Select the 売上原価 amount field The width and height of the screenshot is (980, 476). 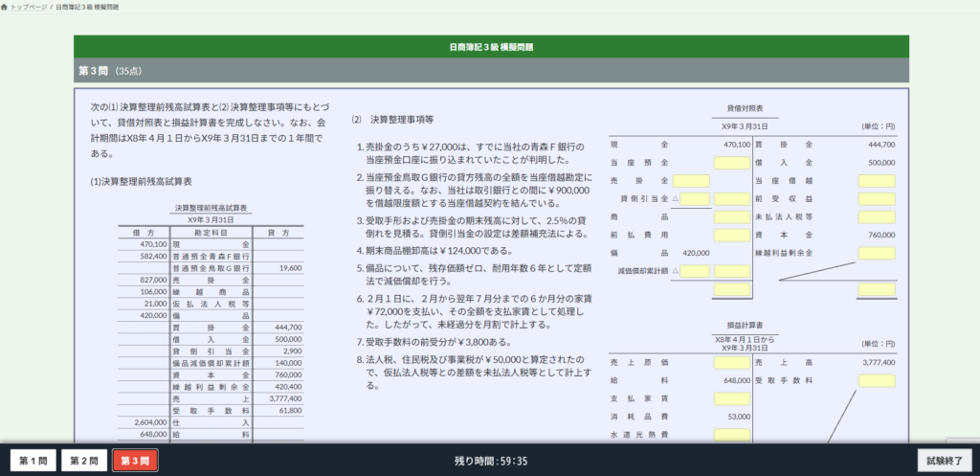(x=732, y=363)
